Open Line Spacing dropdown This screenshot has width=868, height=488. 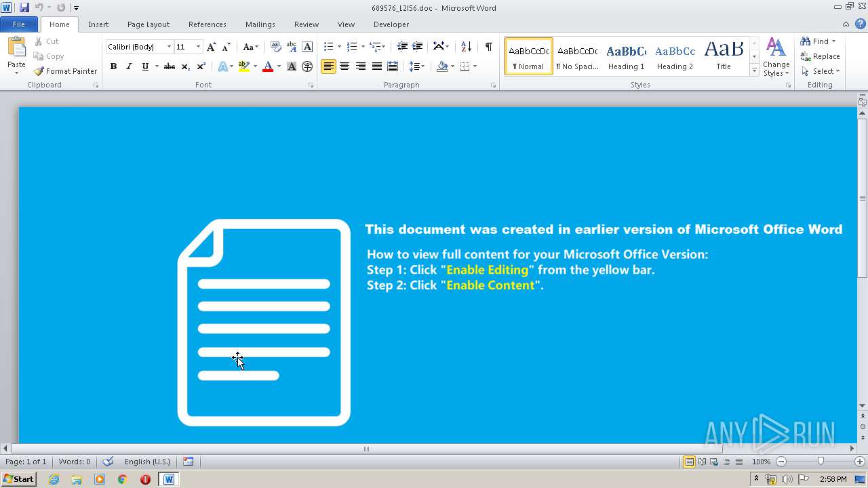click(x=417, y=66)
